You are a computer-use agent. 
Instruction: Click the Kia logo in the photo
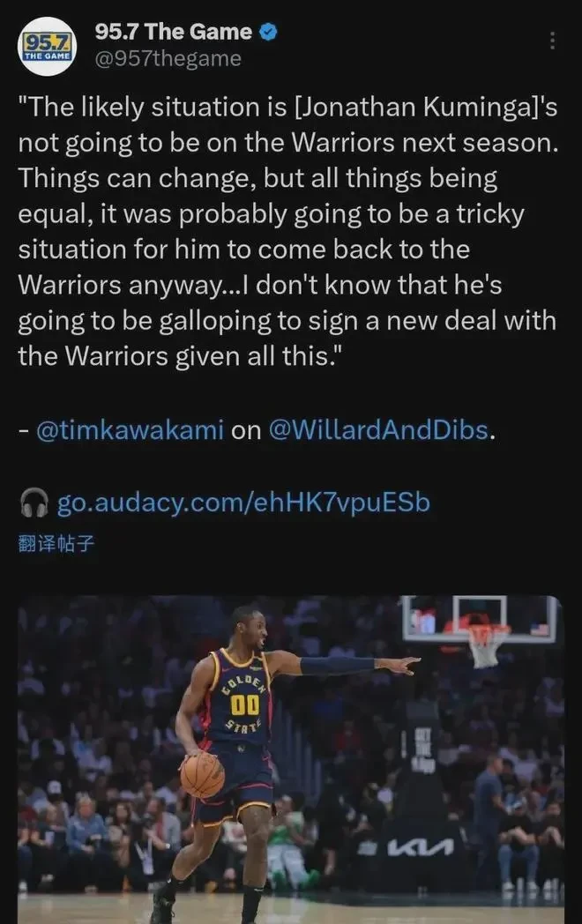421,847
